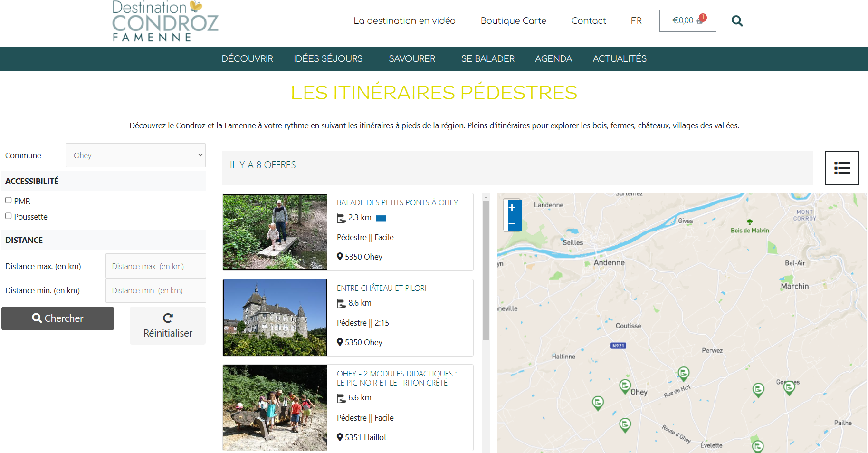Open the FR language selector
This screenshot has height=453, width=868.
[636, 21]
